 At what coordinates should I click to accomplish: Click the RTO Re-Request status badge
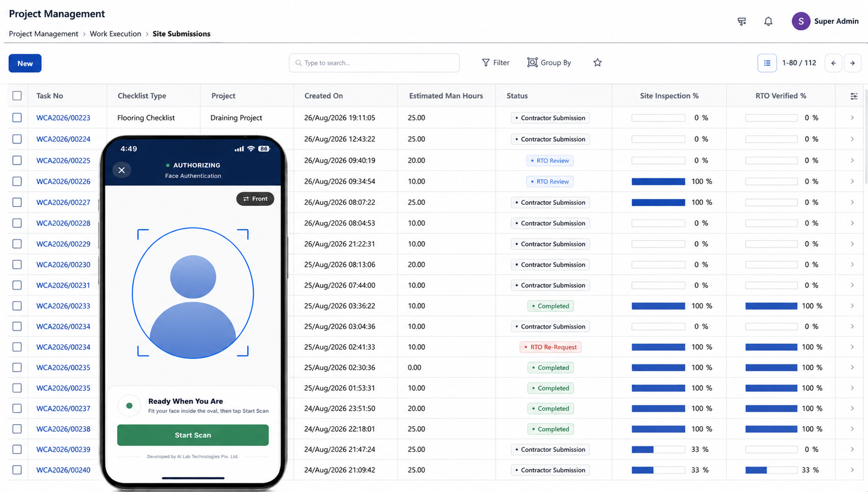tap(551, 347)
